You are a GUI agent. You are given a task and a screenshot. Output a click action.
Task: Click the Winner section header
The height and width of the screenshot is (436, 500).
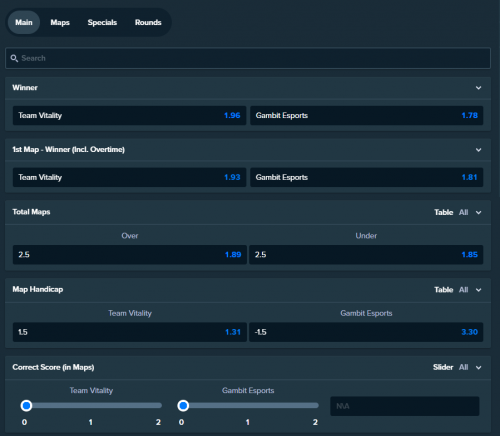pos(248,88)
